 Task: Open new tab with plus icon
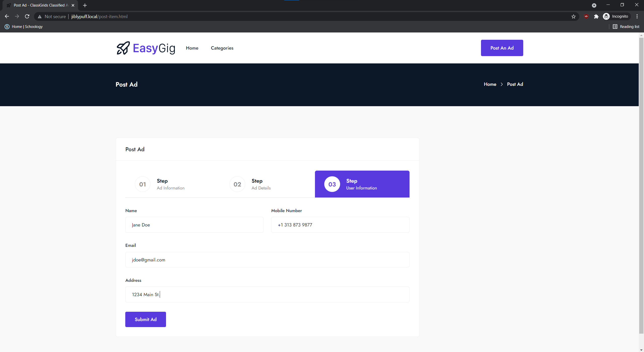pos(85,5)
